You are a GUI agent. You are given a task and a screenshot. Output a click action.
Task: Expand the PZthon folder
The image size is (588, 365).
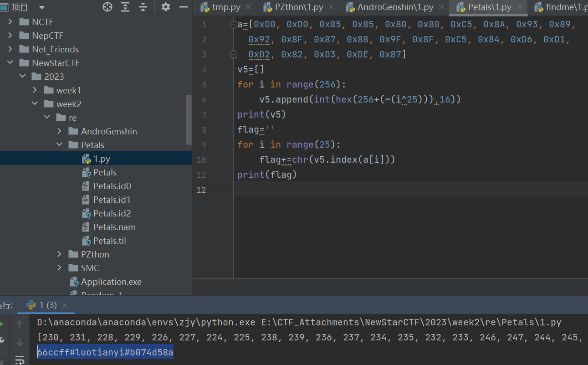[59, 254]
